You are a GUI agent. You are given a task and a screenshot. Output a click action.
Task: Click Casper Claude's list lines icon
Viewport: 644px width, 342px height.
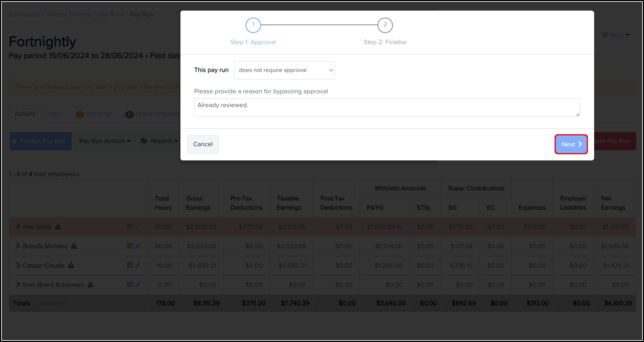(x=130, y=265)
